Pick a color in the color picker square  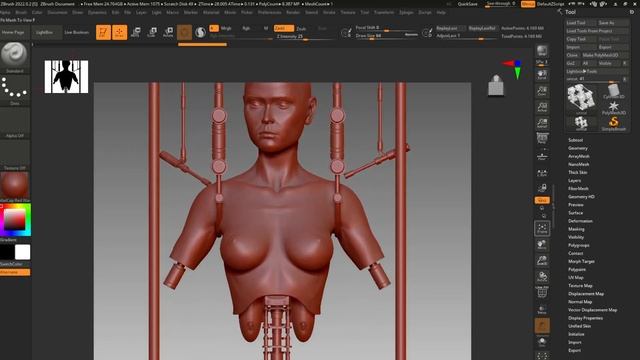coord(15,220)
